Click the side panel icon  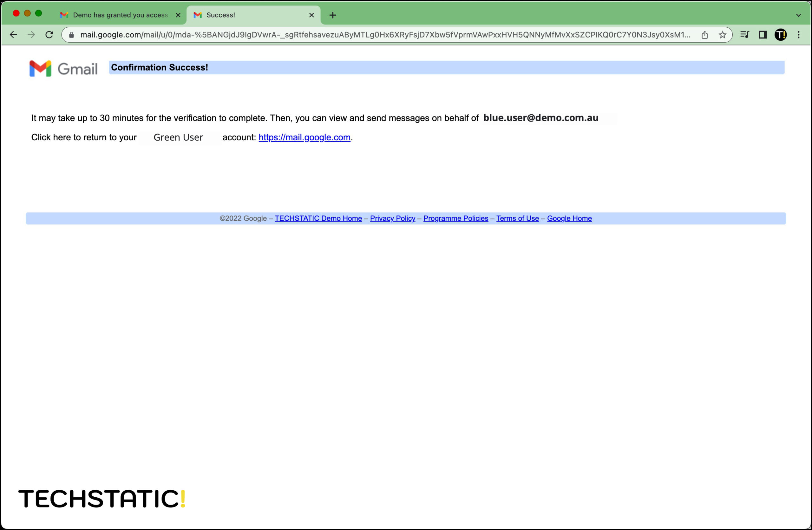point(762,35)
